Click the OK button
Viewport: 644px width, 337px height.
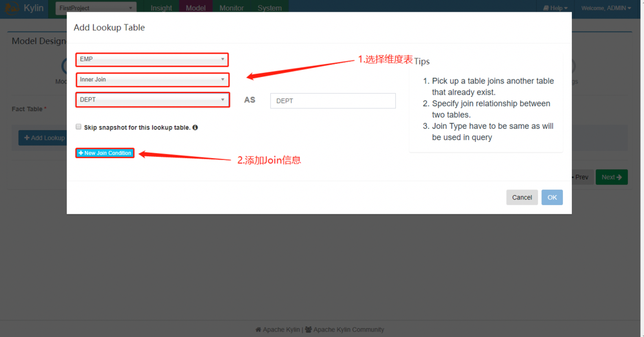[x=552, y=197]
